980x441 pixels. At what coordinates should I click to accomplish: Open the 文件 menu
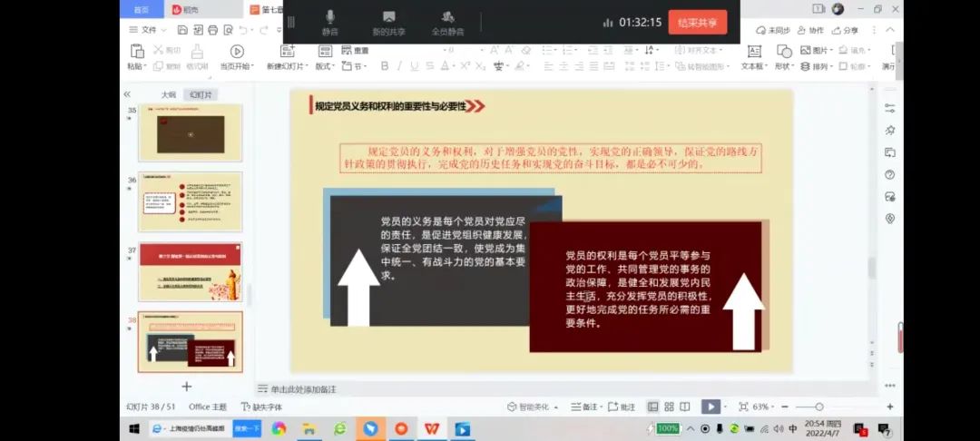[143, 30]
